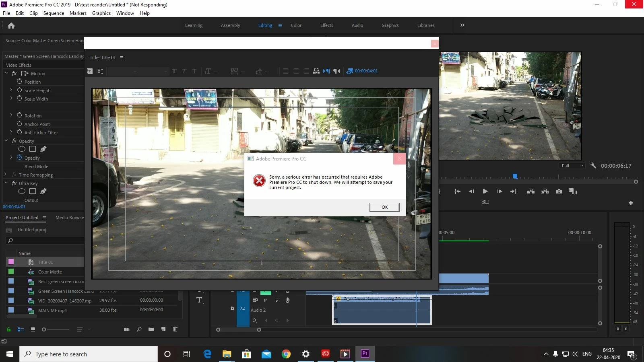The image size is (644, 362).
Task: Export Frame with camera icon
Action: click(x=559, y=191)
